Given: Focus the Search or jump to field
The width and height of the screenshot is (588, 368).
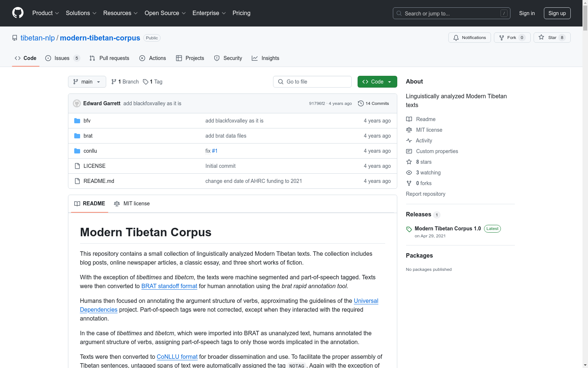Looking at the screenshot, I should tap(451, 13).
